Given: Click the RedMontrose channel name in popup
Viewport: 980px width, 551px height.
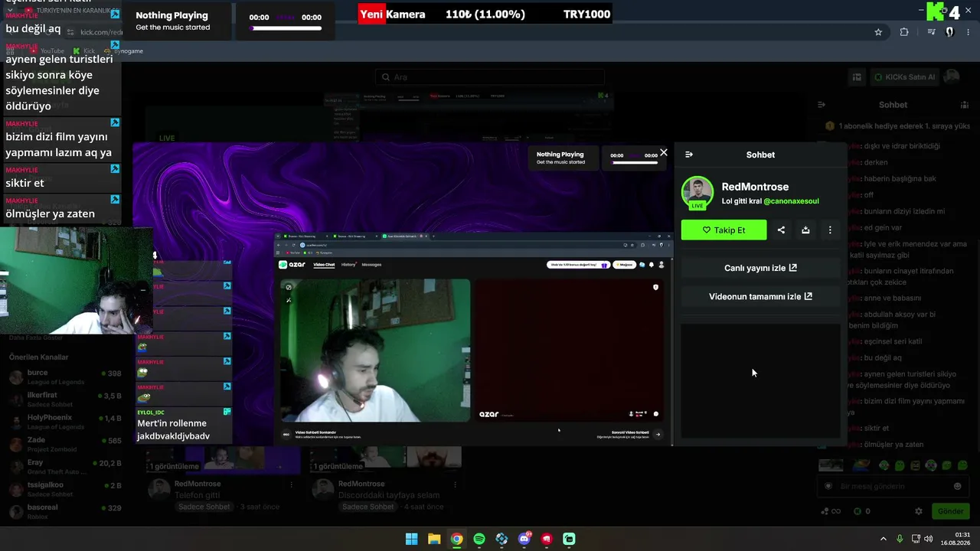Looking at the screenshot, I should (755, 187).
